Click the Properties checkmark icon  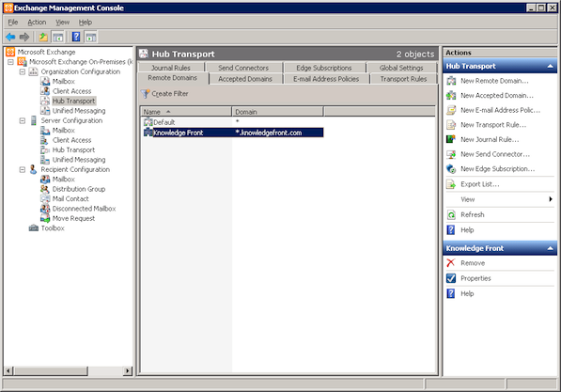point(451,278)
